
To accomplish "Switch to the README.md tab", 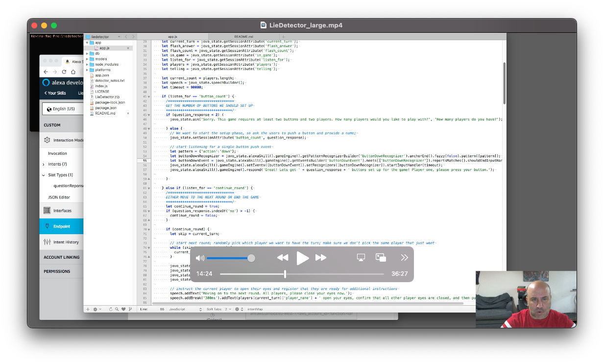I will (x=243, y=37).
